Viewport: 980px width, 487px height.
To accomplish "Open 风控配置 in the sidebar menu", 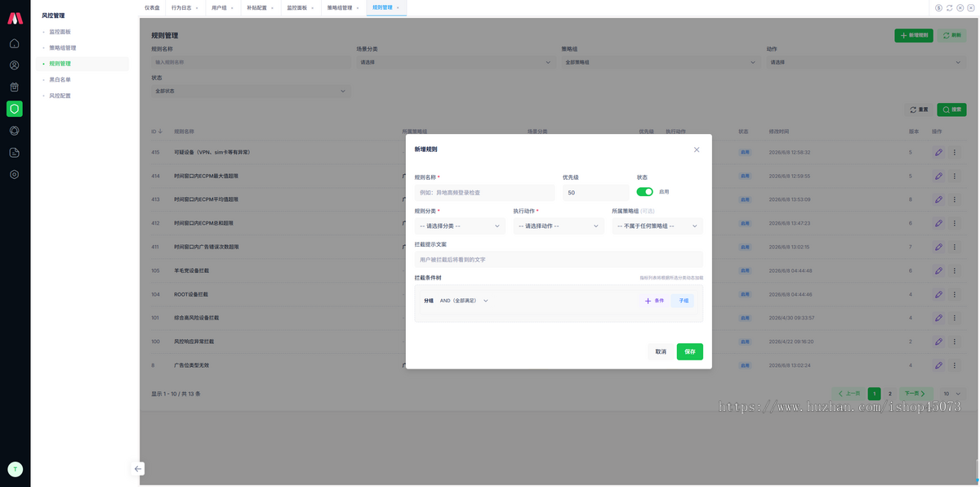I will 60,96.
